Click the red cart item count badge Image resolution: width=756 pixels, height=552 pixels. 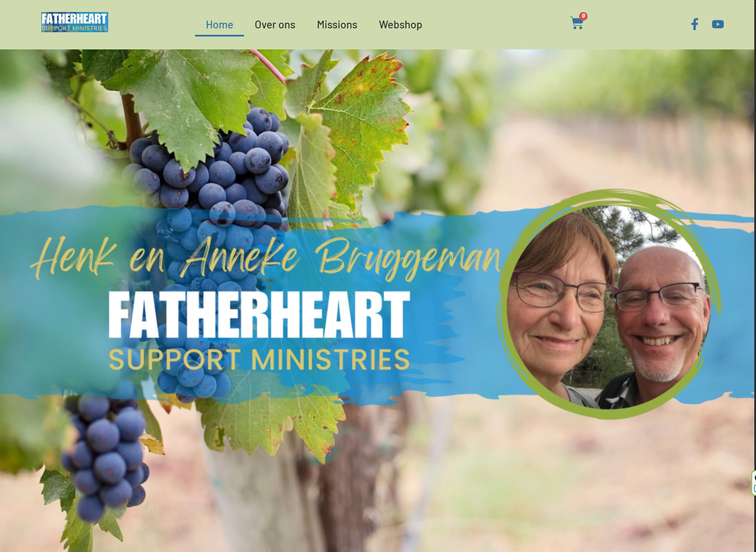click(x=583, y=16)
